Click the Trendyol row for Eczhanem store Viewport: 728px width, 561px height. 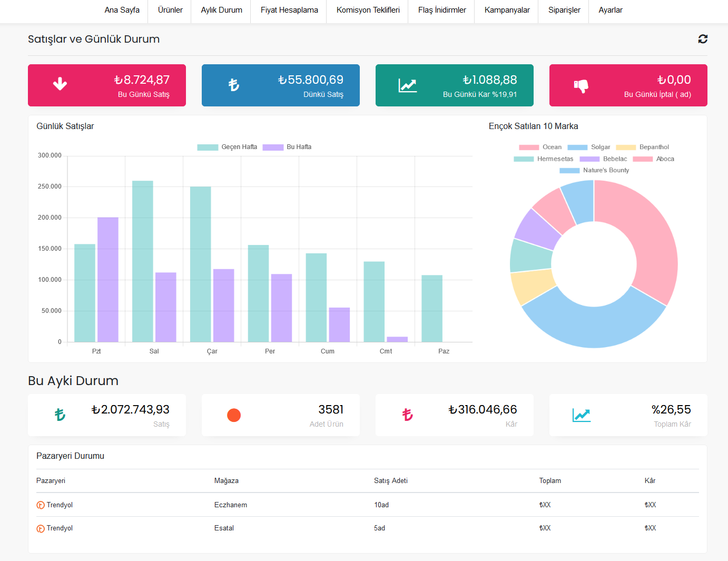pos(60,505)
